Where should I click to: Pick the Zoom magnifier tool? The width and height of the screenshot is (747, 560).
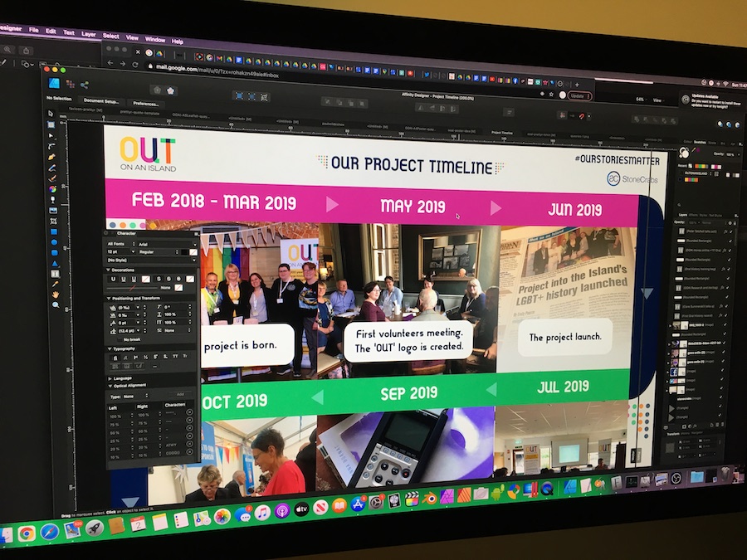55,304
